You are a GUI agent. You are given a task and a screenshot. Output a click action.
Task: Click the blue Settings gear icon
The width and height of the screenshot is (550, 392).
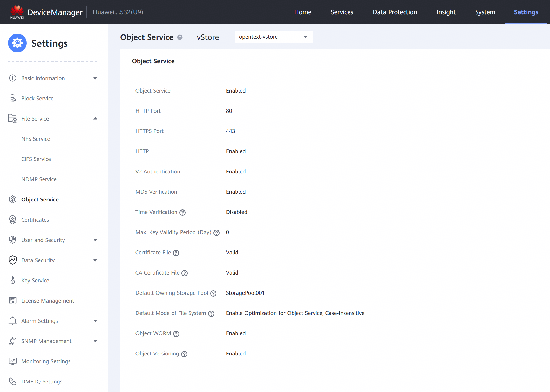tap(17, 43)
